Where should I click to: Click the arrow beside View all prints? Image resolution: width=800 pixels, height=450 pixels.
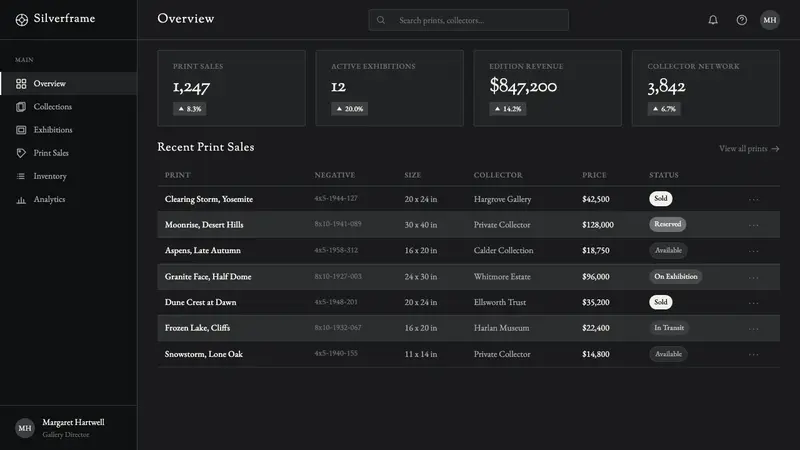(775, 149)
